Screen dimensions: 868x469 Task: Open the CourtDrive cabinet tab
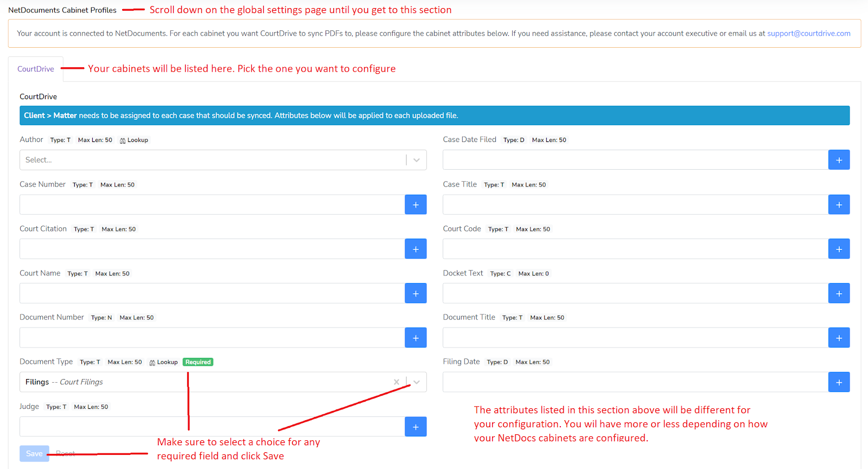click(36, 69)
